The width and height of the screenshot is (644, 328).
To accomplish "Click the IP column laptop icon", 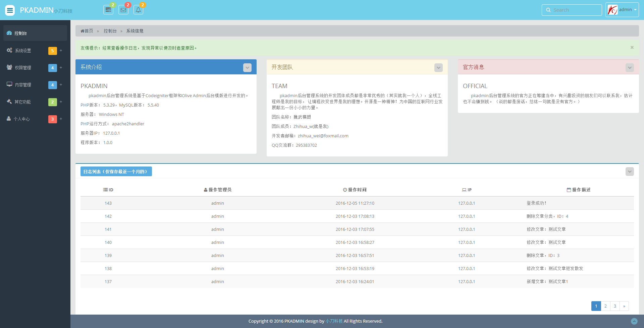I will click(x=464, y=190).
